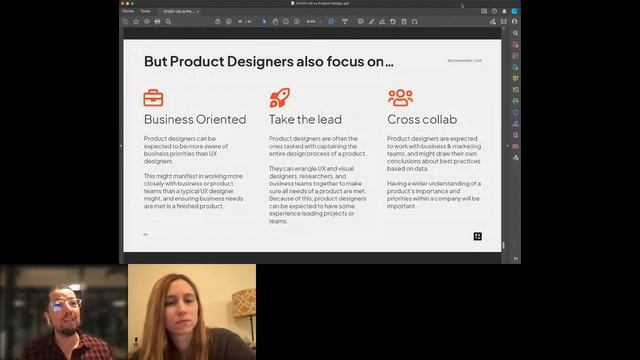Viewport: 640px width, 360px height.
Task: Collapse right tools pane arrow
Action: pyautogui.click(x=507, y=146)
